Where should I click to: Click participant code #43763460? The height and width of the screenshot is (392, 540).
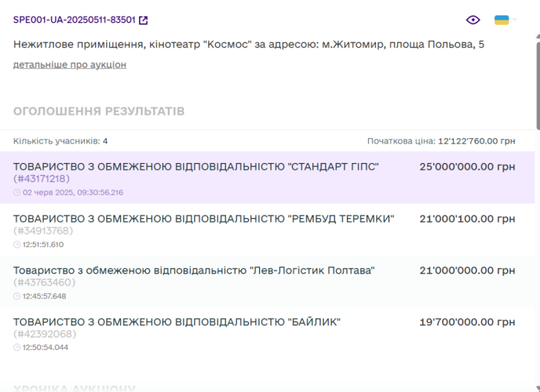click(x=44, y=282)
